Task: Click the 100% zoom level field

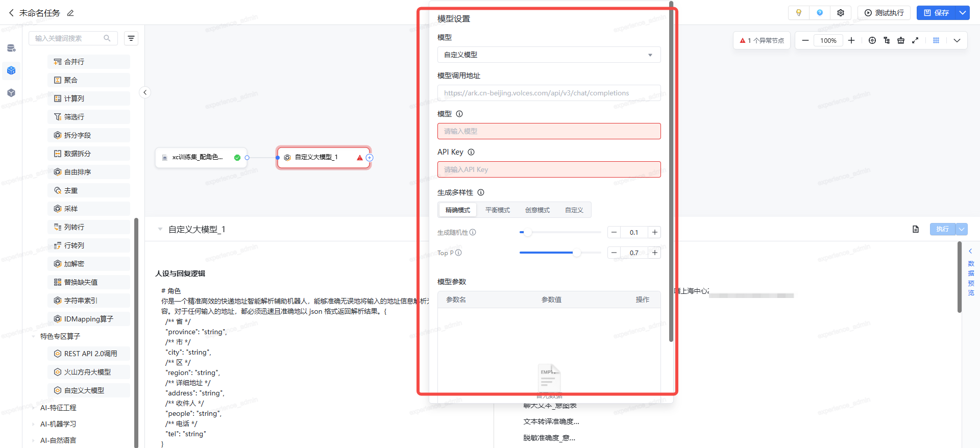Action: 828,40
